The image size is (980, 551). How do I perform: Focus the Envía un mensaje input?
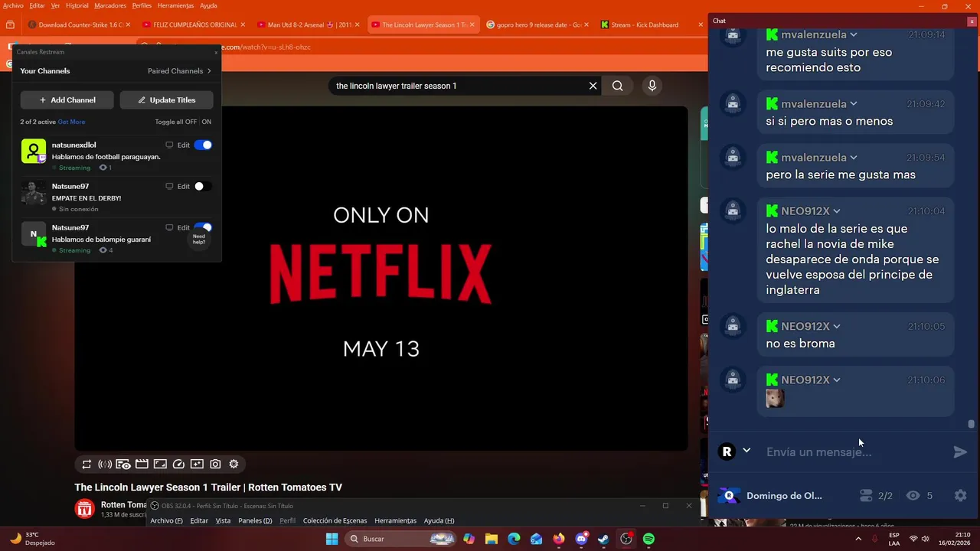coord(854,452)
